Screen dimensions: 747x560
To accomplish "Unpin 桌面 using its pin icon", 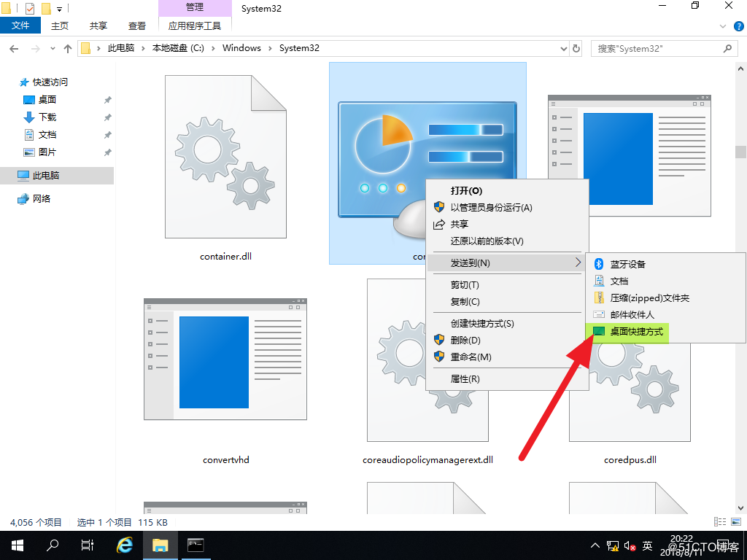I will point(108,100).
